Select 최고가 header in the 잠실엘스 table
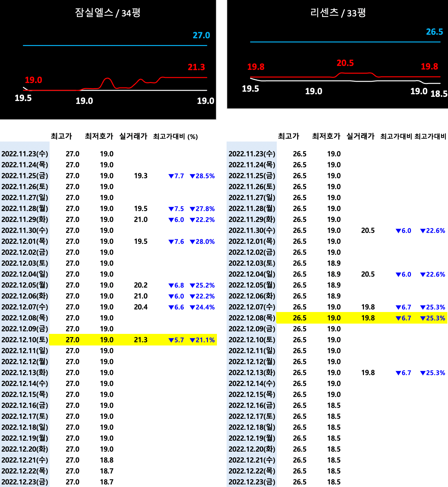This screenshot has width=448, height=487. (61, 136)
